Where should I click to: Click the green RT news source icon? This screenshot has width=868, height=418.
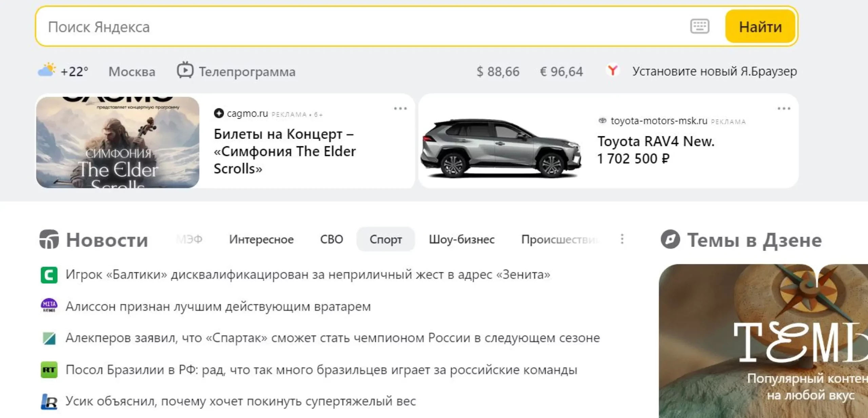click(x=49, y=370)
